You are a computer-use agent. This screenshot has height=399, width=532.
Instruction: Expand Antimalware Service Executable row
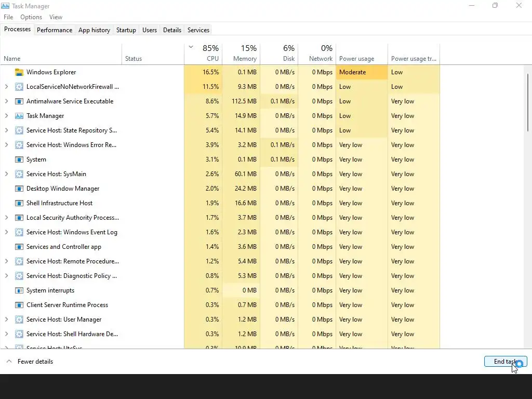(6, 101)
